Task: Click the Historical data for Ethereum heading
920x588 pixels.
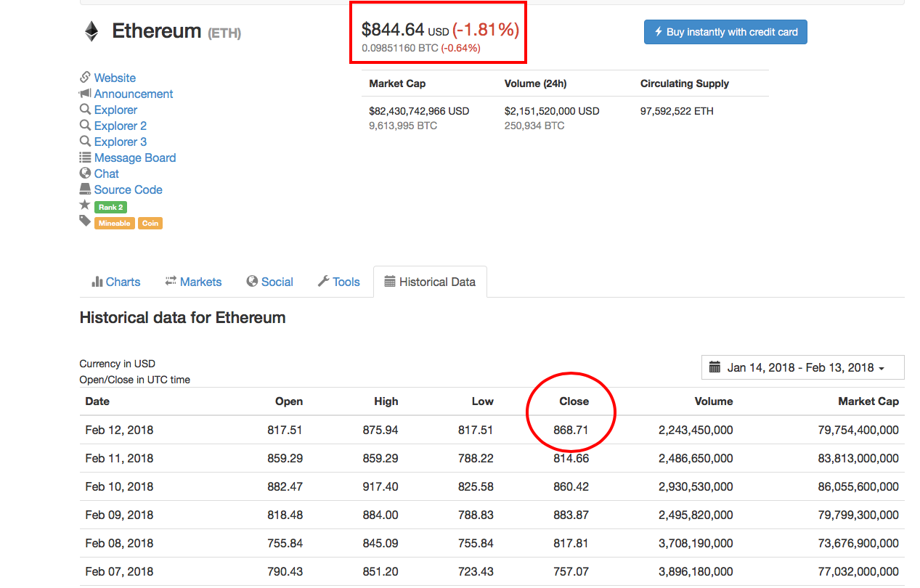Action: 182,317
